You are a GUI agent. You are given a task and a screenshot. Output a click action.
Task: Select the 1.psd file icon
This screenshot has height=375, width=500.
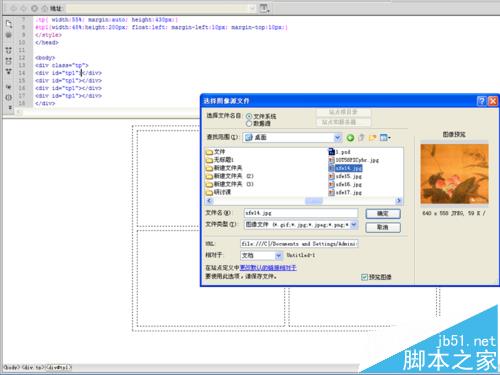click(x=331, y=152)
